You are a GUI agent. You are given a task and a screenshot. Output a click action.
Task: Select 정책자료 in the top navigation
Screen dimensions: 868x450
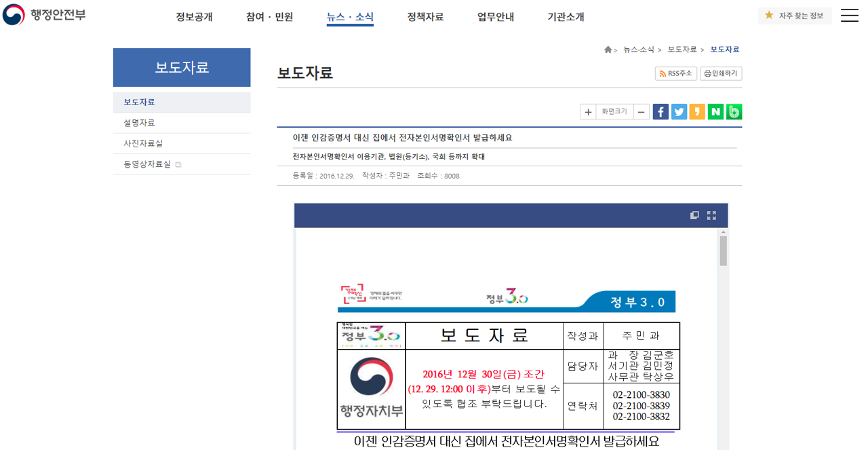[425, 17]
